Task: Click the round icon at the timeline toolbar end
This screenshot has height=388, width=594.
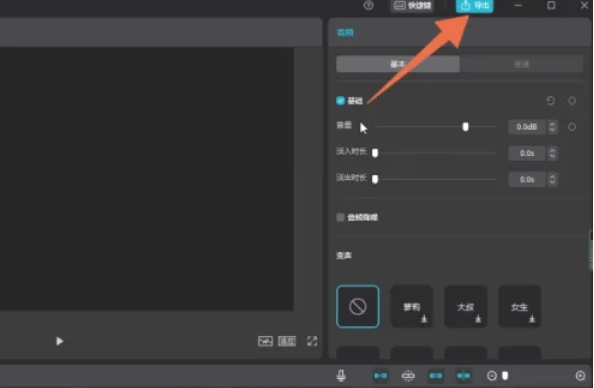Action: coord(580,375)
